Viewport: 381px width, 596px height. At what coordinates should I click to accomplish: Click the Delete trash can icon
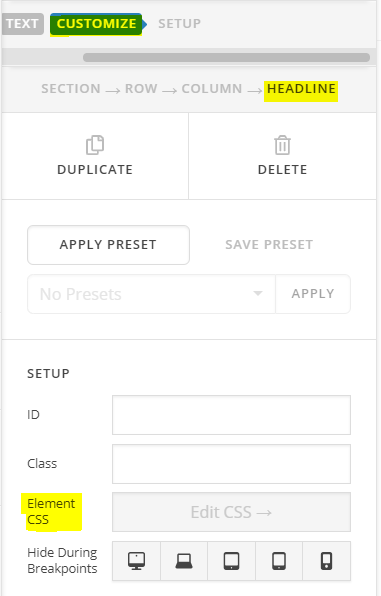(282, 145)
